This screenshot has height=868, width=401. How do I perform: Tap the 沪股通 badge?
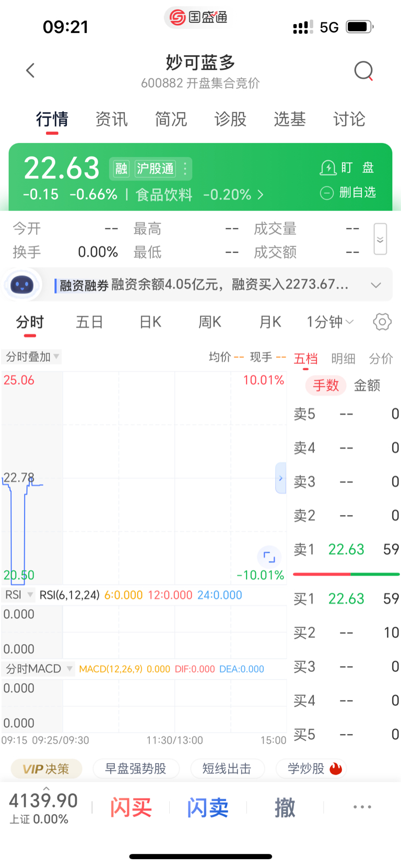tap(155, 169)
